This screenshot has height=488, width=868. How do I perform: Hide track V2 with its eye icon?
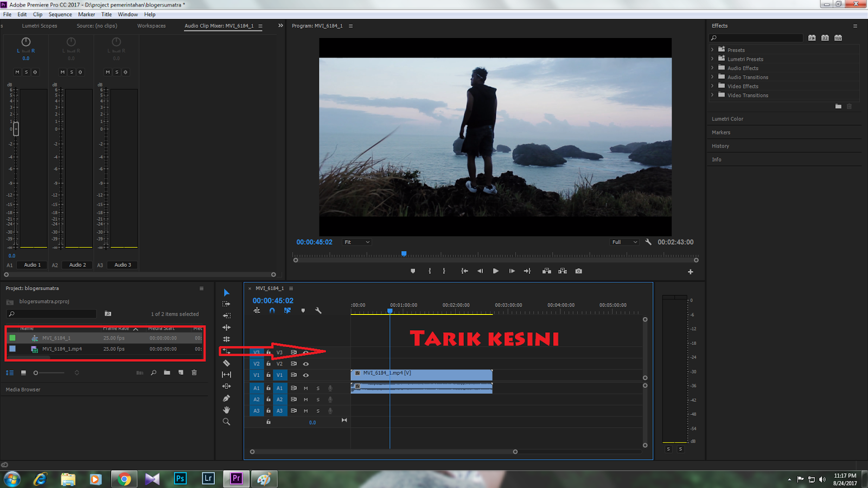click(306, 364)
